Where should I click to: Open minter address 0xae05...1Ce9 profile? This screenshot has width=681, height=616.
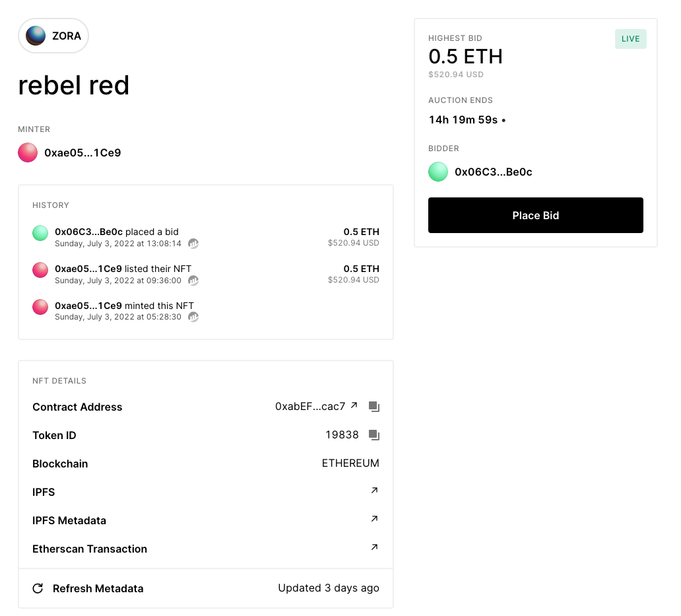coord(82,153)
